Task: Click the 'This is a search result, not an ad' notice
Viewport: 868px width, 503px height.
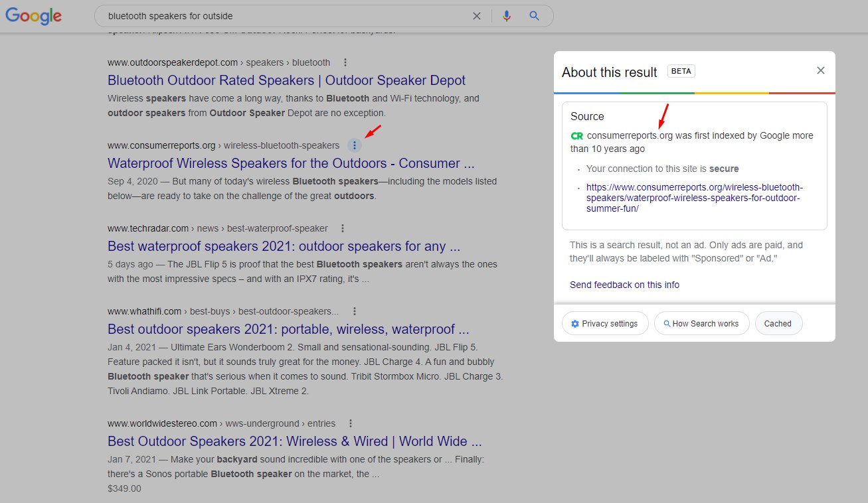Action: [687, 251]
